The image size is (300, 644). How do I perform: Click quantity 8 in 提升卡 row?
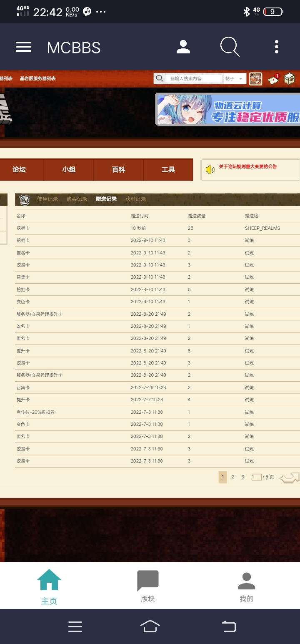click(x=189, y=351)
